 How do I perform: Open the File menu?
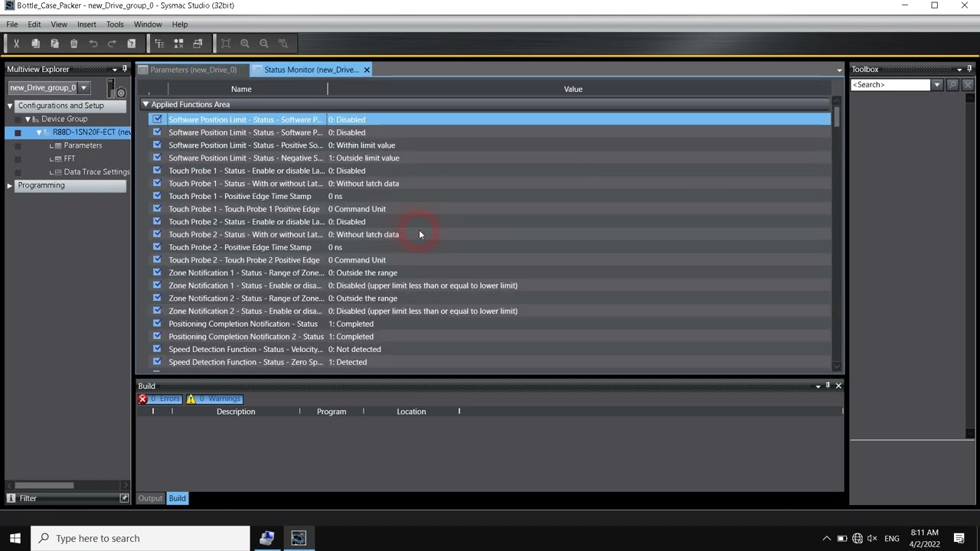tap(12, 24)
